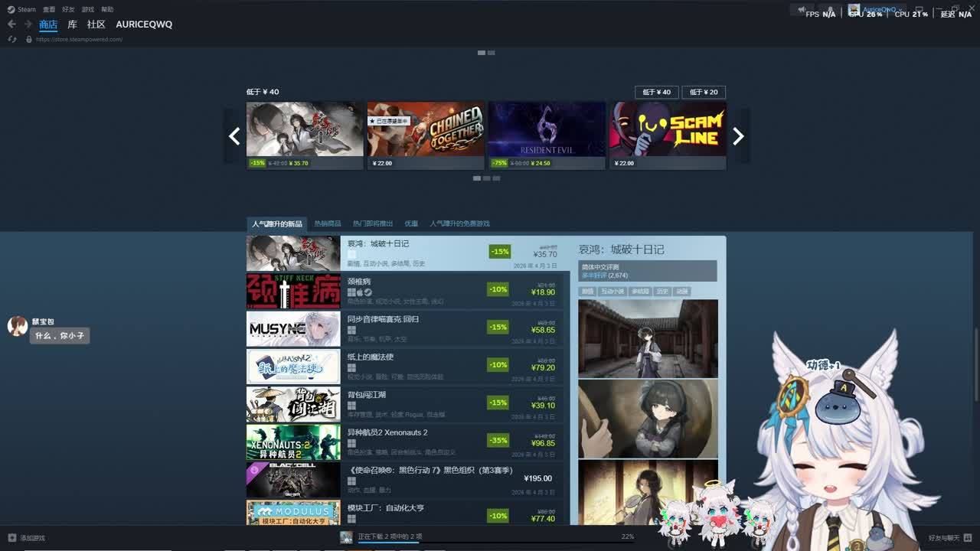Select the 人气蹿升的新品 tab
980x551 pixels.
coord(277,223)
